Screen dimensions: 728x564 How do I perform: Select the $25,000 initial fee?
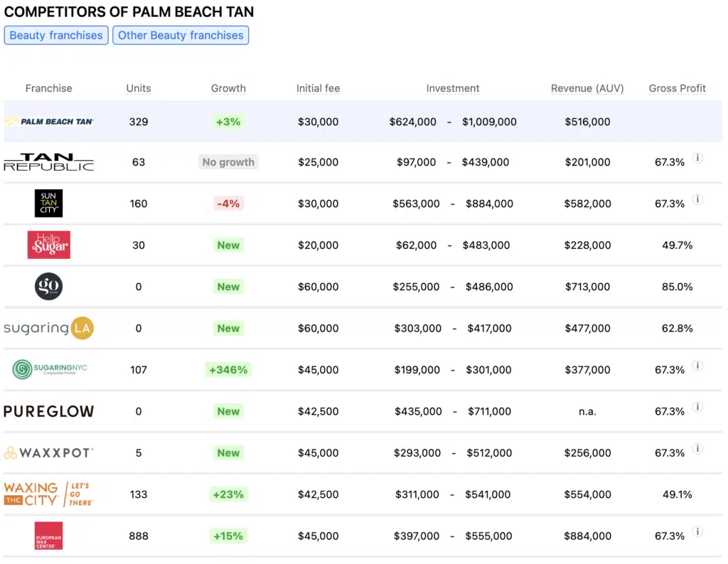tap(318, 162)
